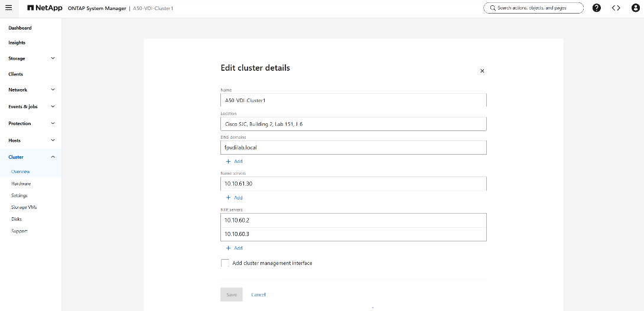Select Settings under Cluster
The width and height of the screenshot is (644, 311).
tap(19, 195)
